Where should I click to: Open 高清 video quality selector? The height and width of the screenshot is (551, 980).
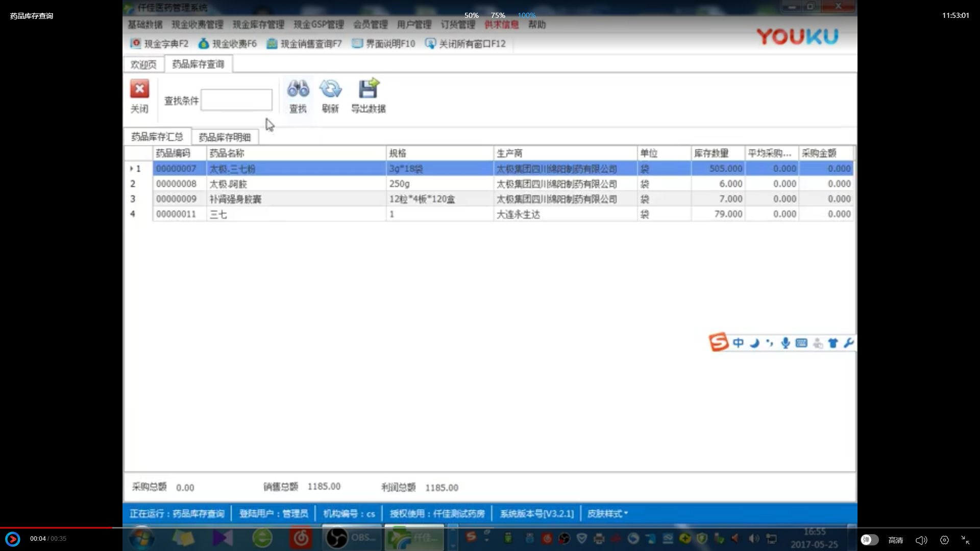(x=896, y=540)
